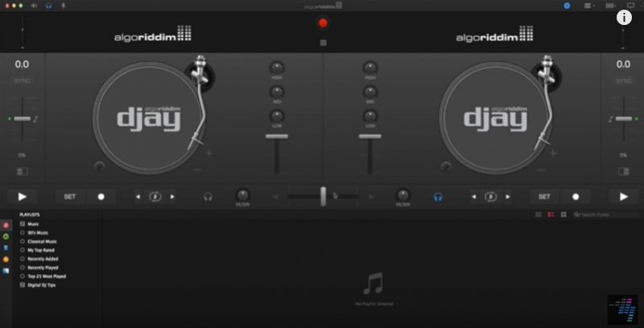Click the right channel volume fader handle
The width and height of the screenshot is (644, 328).
(x=370, y=136)
